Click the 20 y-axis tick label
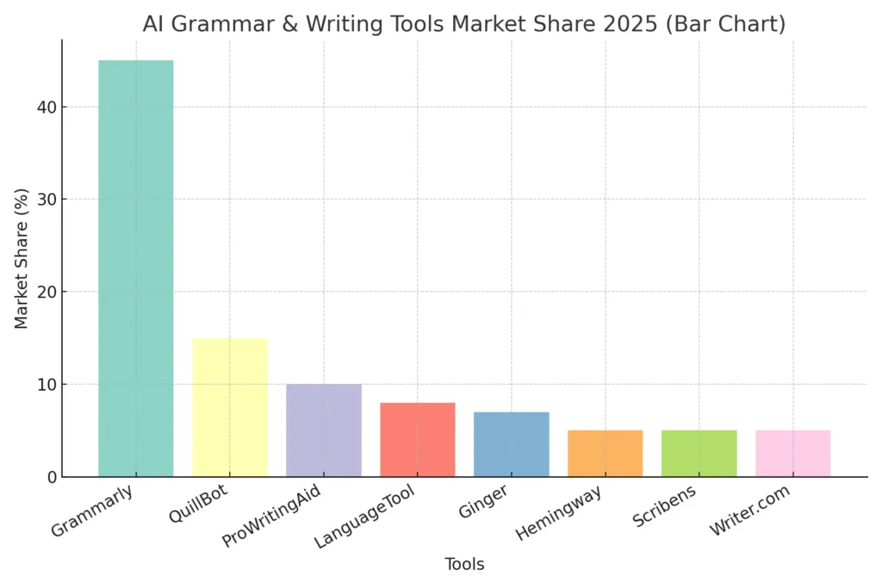Viewport: 882px width, 588px height. (x=47, y=293)
